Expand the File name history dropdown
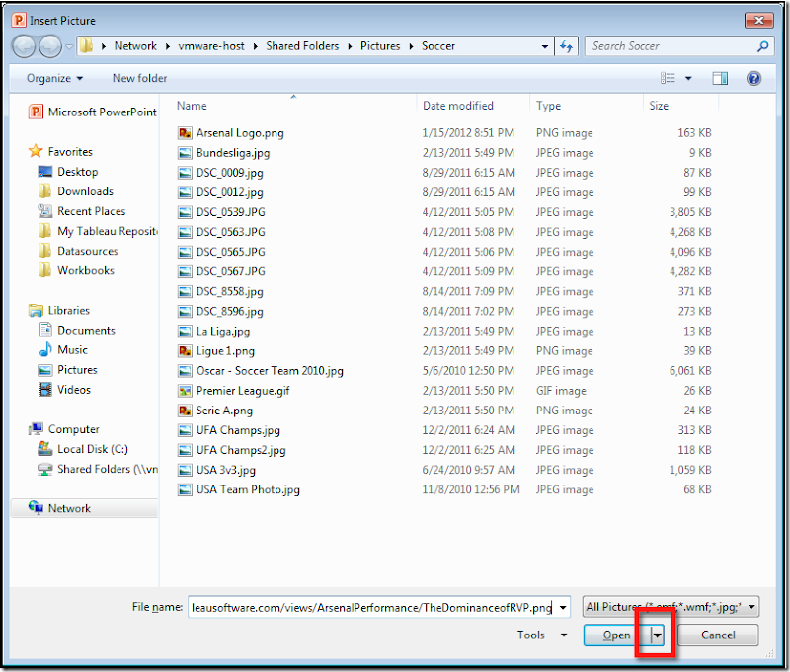Viewport: 790px width, 672px height. 563,608
